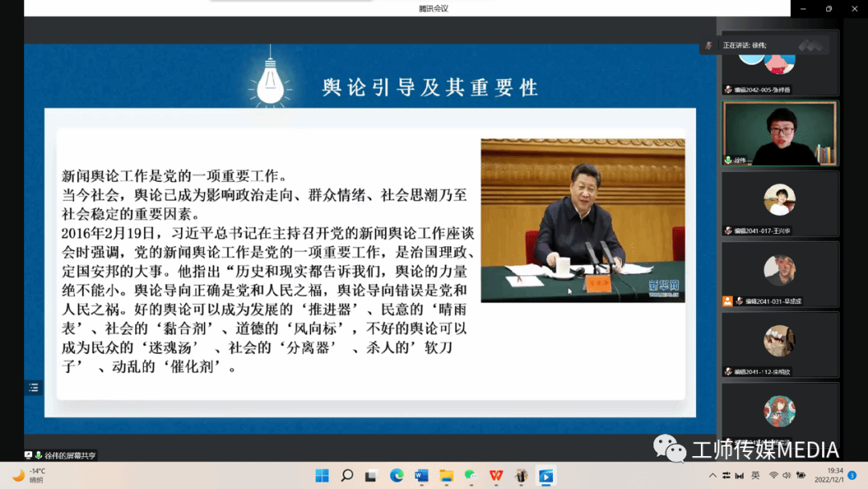Click the Xi Jinping photo on the slide

[583, 220]
